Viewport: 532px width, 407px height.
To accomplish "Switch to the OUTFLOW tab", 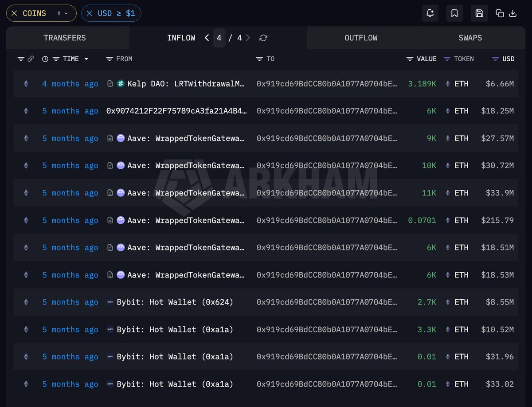I will 361,38.
